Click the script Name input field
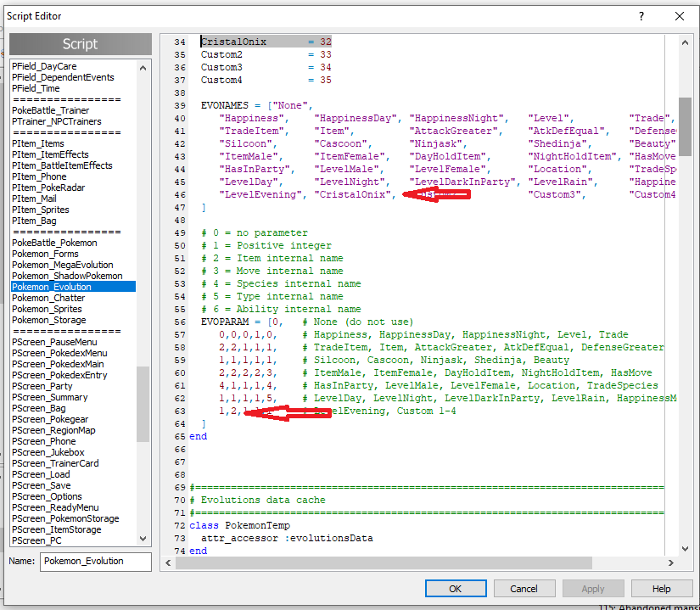Screen dimensions: 700x610 (95, 561)
